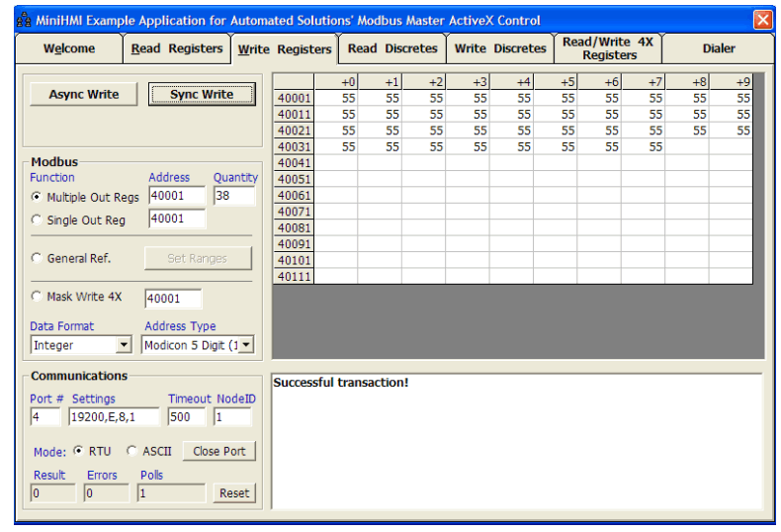The height and width of the screenshot is (532, 781).
Task: Click the disabled Set Ranges button
Action: (198, 258)
